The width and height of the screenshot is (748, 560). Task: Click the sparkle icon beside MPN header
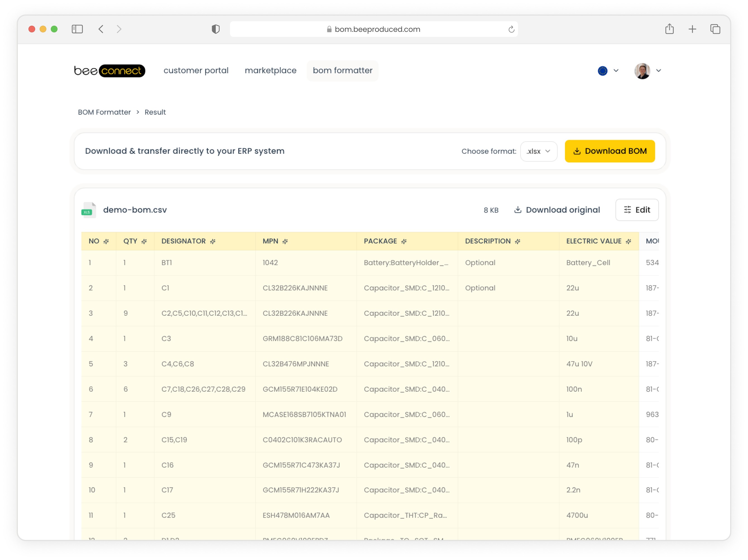(x=285, y=241)
